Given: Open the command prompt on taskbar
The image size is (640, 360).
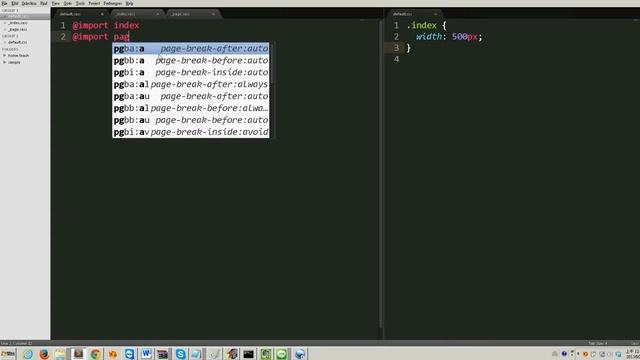Looking at the screenshot, I should [x=248, y=354].
